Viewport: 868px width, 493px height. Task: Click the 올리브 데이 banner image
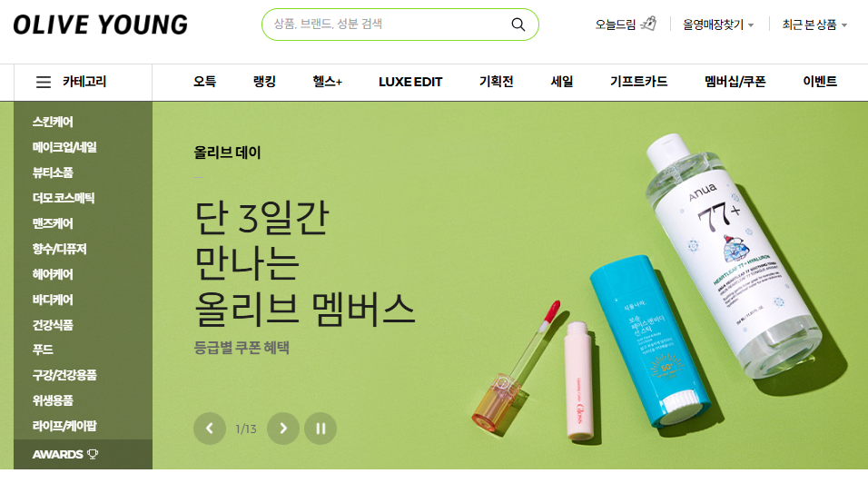coord(510,285)
